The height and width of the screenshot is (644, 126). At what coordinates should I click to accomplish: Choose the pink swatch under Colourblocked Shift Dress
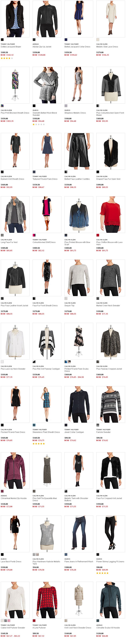tap(34, 235)
